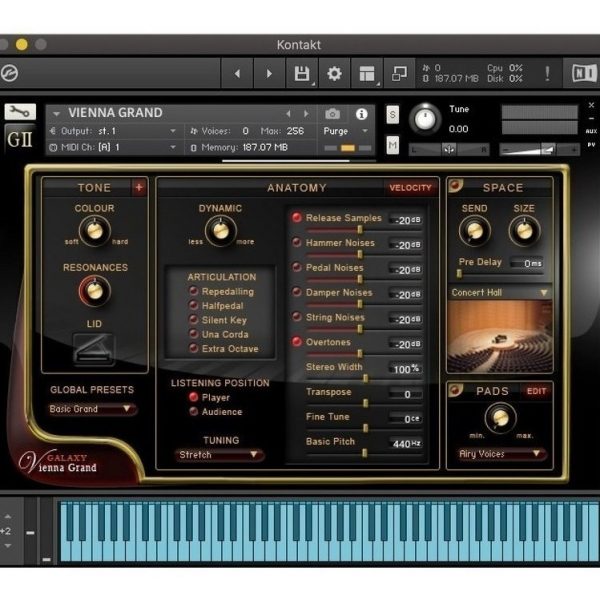Click the NI Native Instruments logo

coord(584,73)
